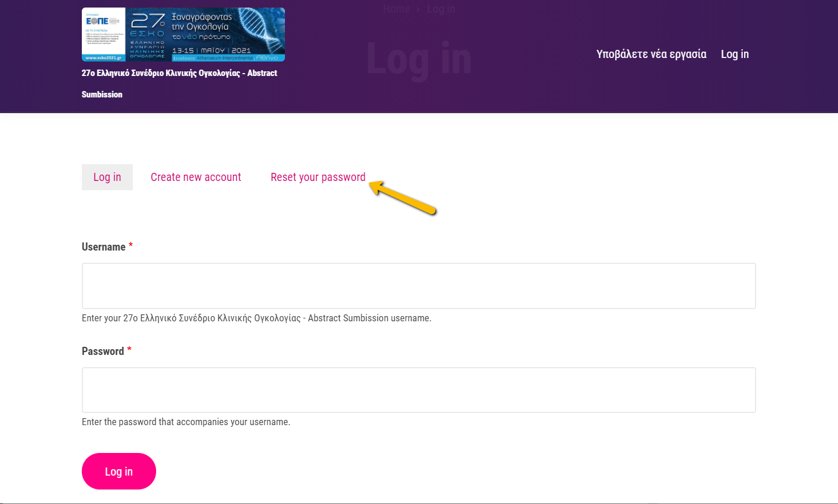Select the Log in tab
The image size is (838, 504).
107,177
